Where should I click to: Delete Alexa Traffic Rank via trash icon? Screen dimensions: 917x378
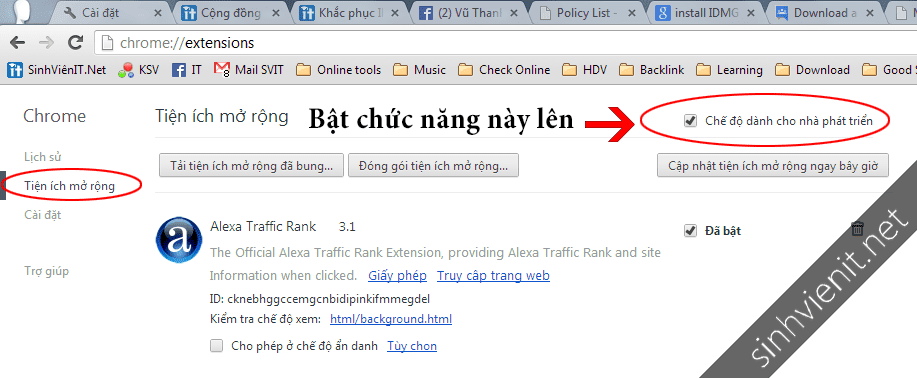(x=857, y=229)
